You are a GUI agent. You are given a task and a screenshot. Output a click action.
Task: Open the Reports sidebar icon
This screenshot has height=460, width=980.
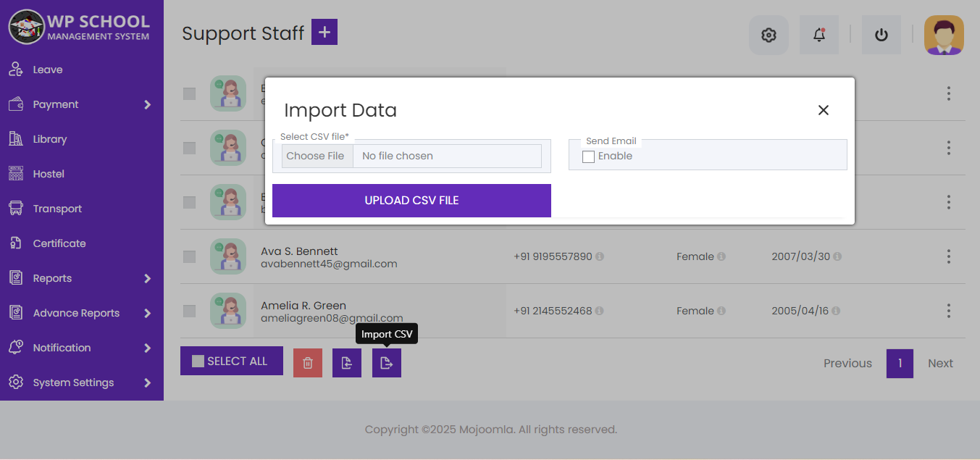16,278
